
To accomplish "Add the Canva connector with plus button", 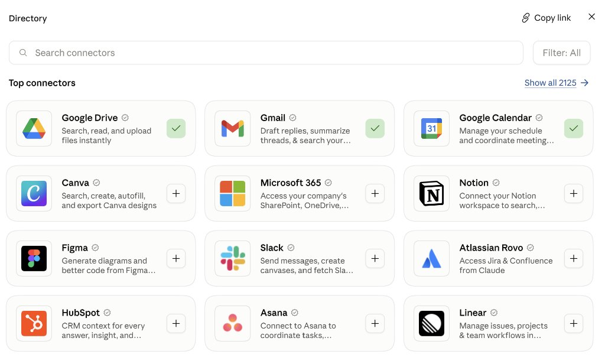I will point(176,193).
